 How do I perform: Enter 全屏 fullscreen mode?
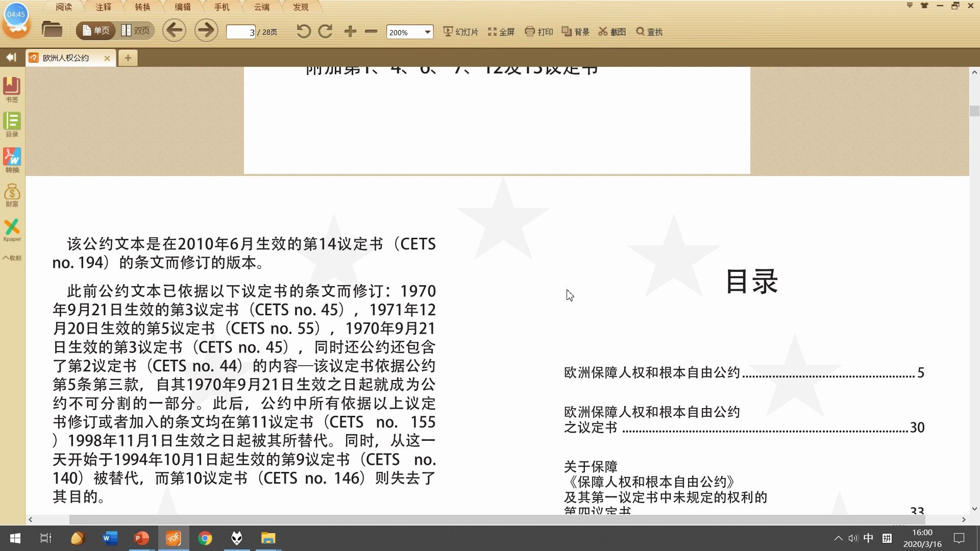click(501, 31)
